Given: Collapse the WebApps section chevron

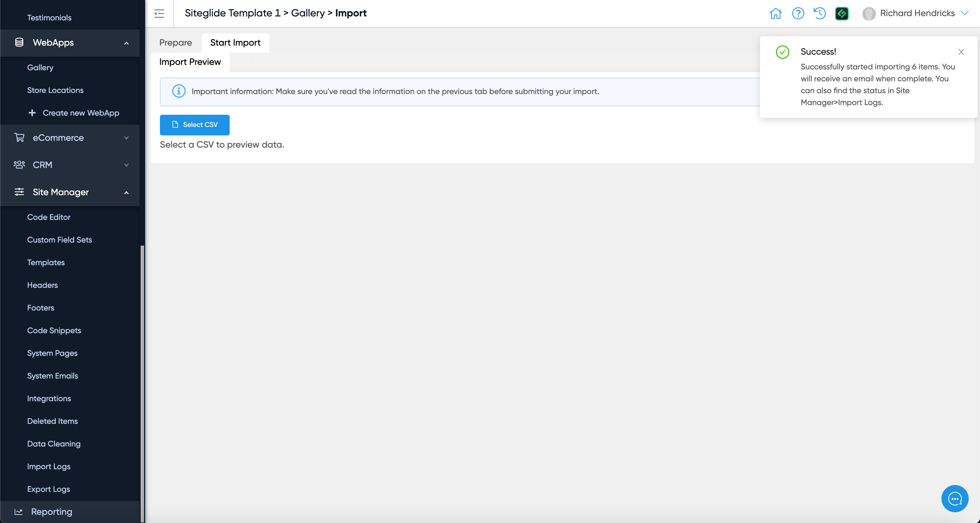Looking at the screenshot, I should 126,43.
